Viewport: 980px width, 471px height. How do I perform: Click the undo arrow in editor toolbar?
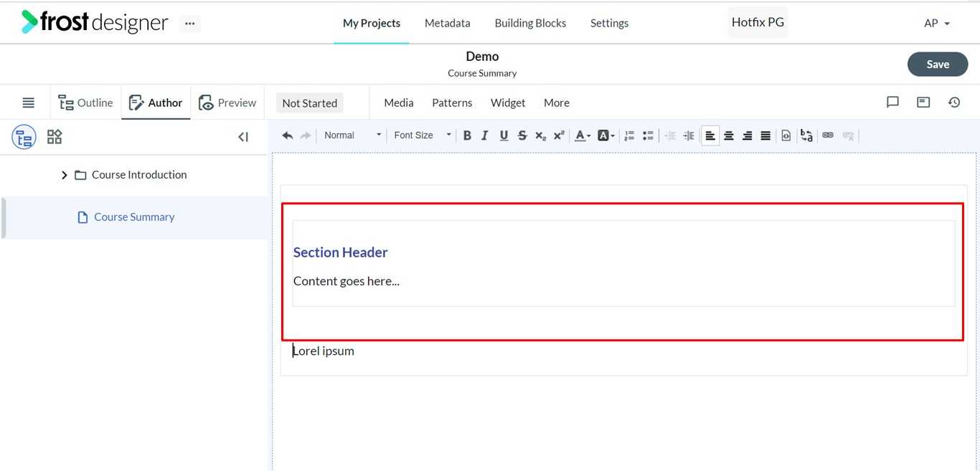coord(287,135)
